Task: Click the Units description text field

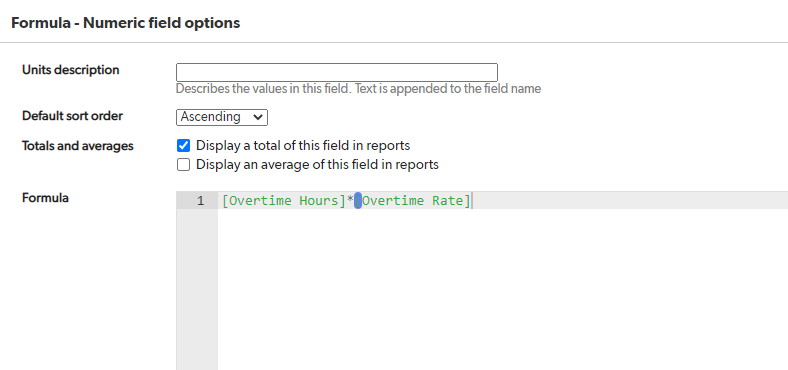Action: click(x=337, y=72)
